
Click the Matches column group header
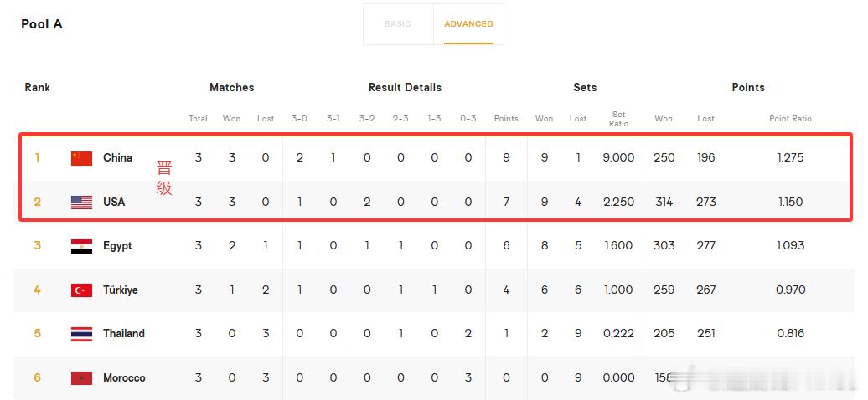click(231, 87)
